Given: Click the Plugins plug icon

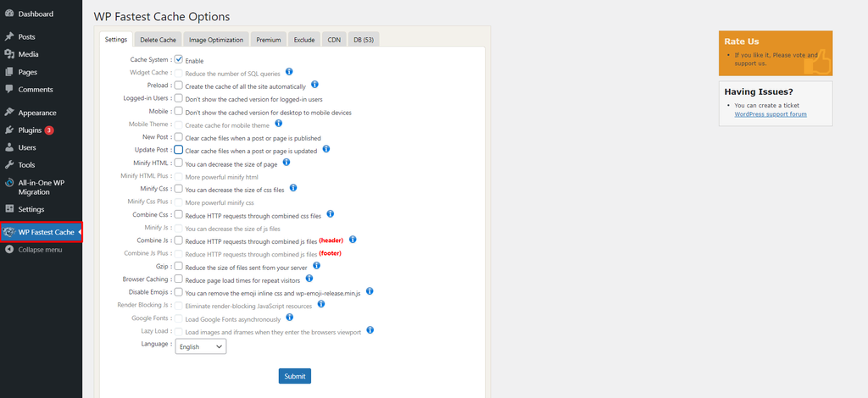Looking at the screenshot, I should tap(8, 130).
